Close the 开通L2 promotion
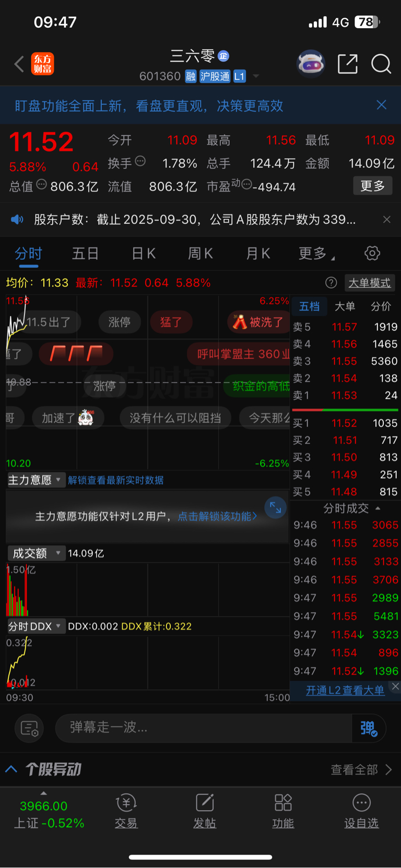The image size is (401, 868). [395, 686]
